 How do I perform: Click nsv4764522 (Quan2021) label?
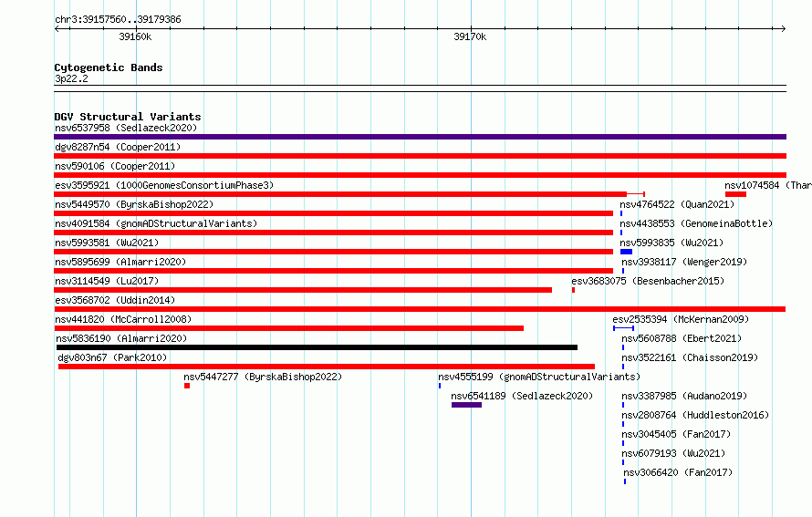point(677,204)
